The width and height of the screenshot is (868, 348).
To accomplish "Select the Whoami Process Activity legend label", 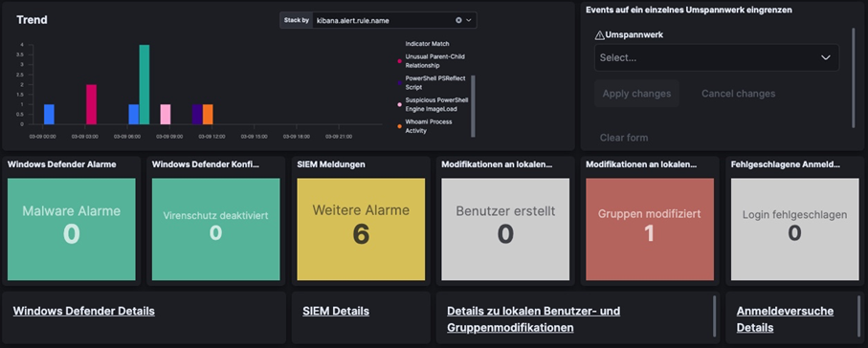I will coord(429,126).
